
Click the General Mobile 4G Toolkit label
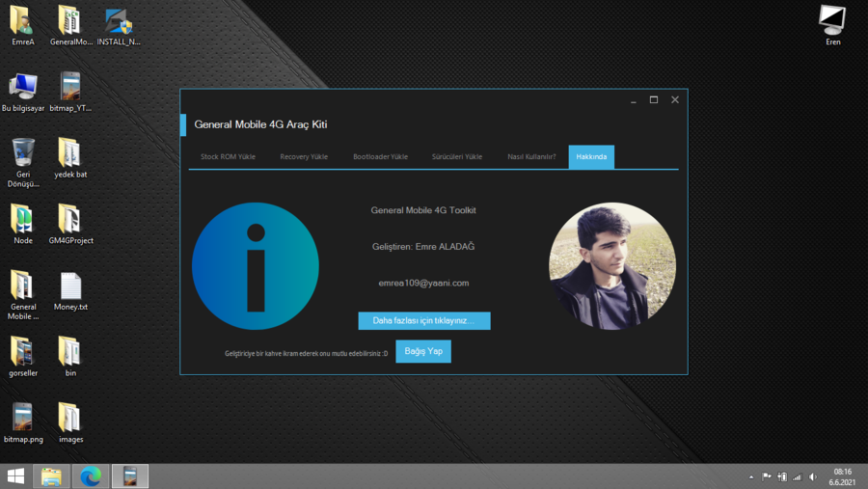coord(423,210)
